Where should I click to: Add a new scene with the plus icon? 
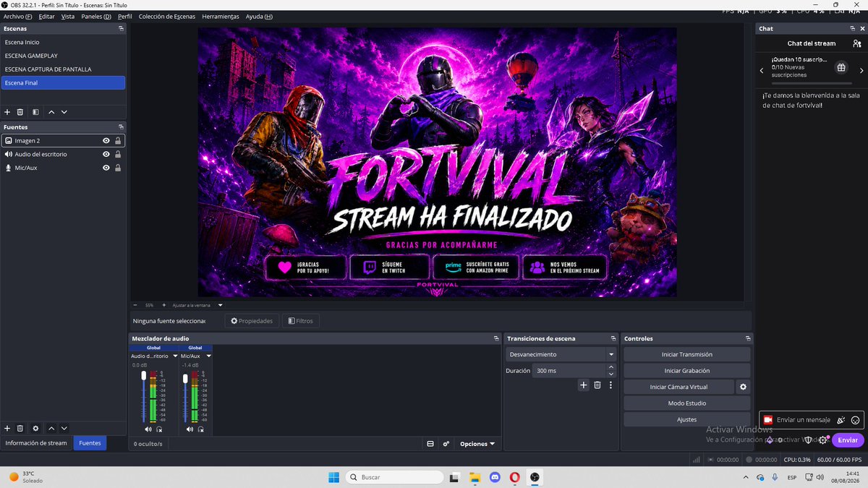click(x=7, y=112)
